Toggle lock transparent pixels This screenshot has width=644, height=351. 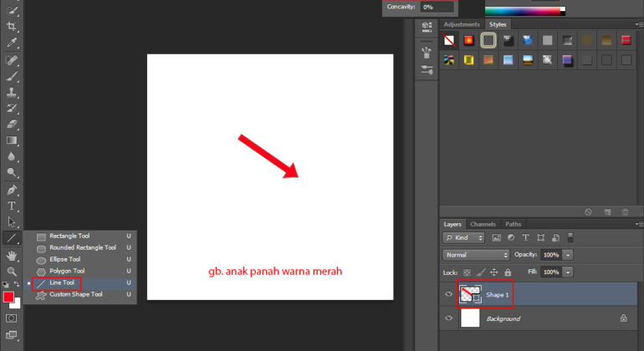467,272
